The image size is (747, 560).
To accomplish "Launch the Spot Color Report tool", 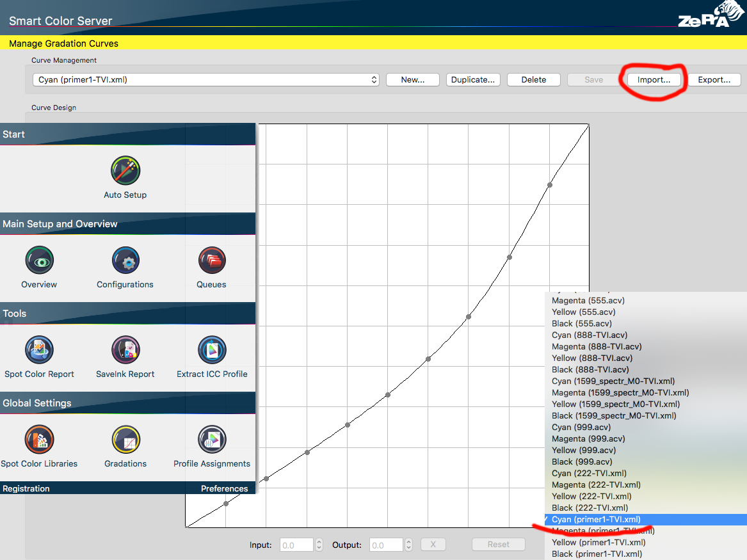I will (x=39, y=349).
